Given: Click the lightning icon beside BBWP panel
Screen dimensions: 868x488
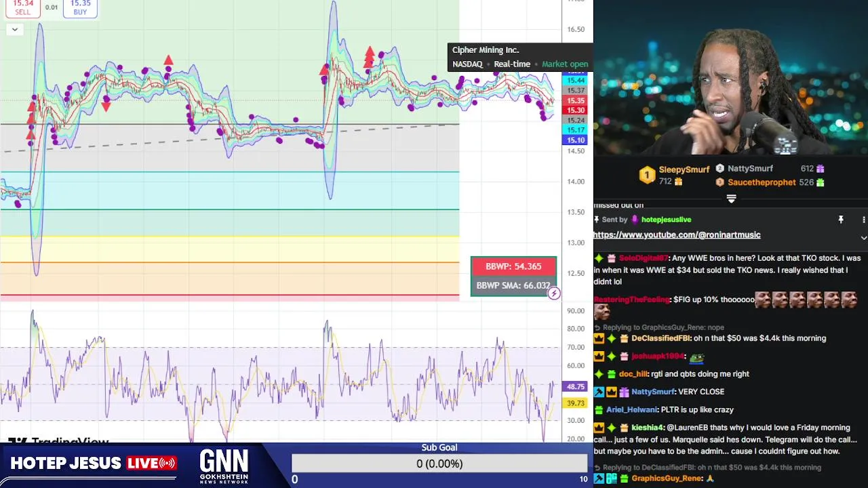Looking at the screenshot, I should tap(554, 293).
